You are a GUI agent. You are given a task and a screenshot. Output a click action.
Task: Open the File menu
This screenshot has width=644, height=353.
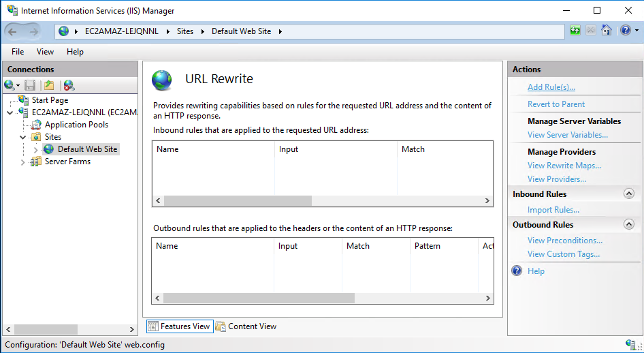pyautogui.click(x=18, y=52)
